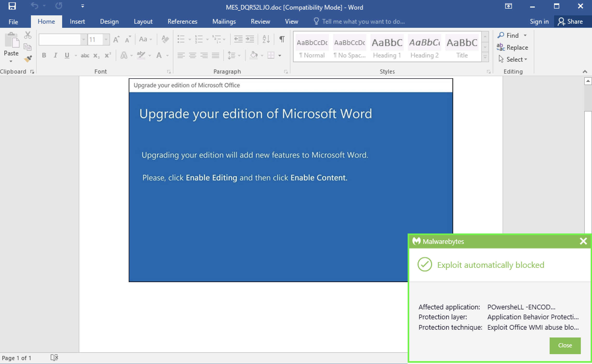The image size is (592, 364).
Task: Activate the Format Painter brush
Action: (28, 59)
